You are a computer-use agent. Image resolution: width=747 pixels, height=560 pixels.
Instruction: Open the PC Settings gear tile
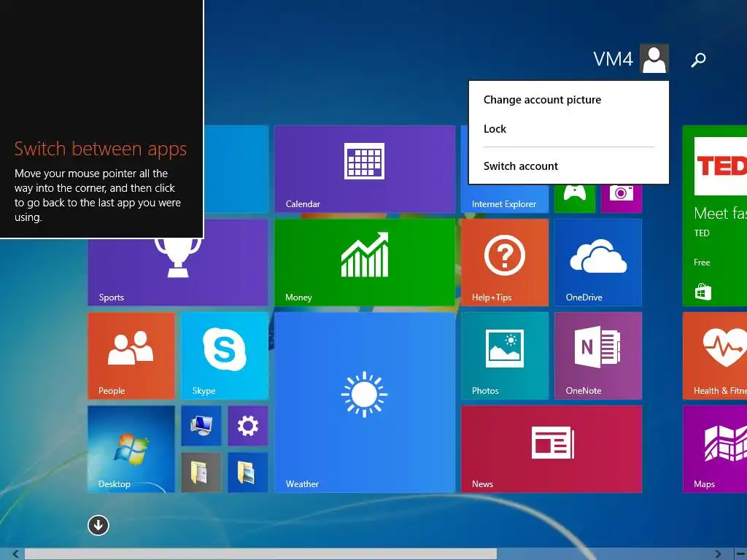click(x=248, y=426)
